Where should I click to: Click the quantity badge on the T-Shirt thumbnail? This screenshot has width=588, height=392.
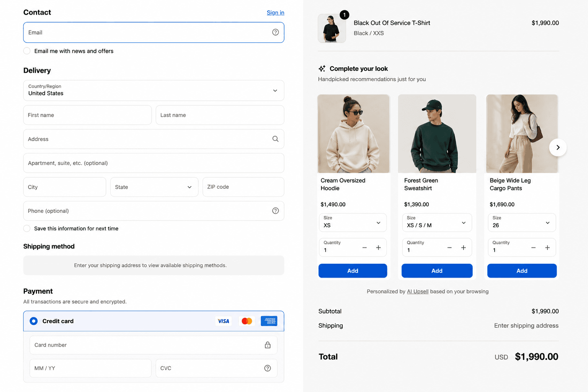(344, 15)
